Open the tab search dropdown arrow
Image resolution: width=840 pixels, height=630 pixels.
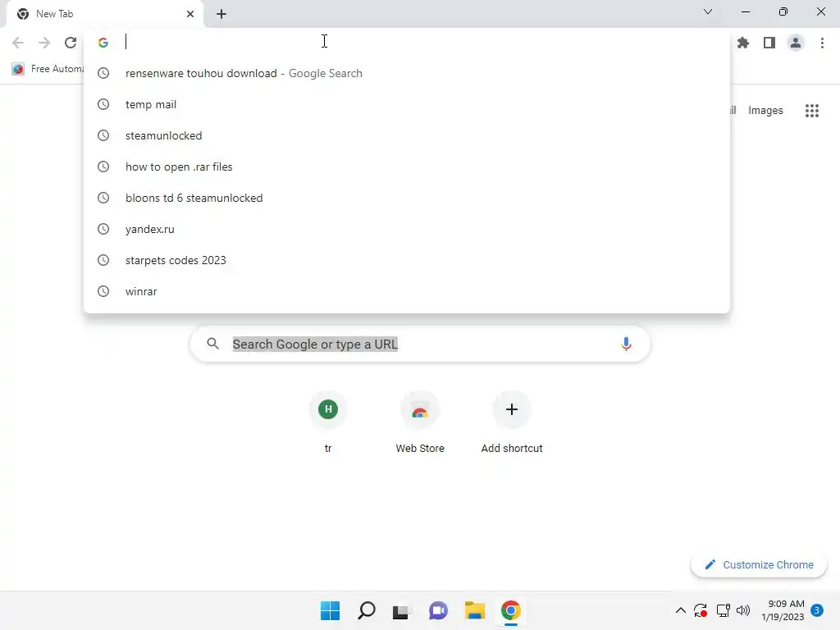[708, 11]
